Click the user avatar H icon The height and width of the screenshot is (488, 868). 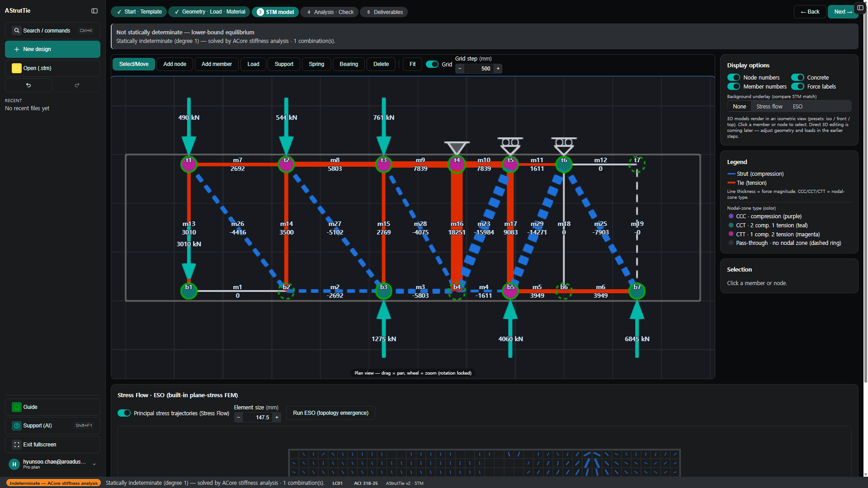[x=14, y=464]
